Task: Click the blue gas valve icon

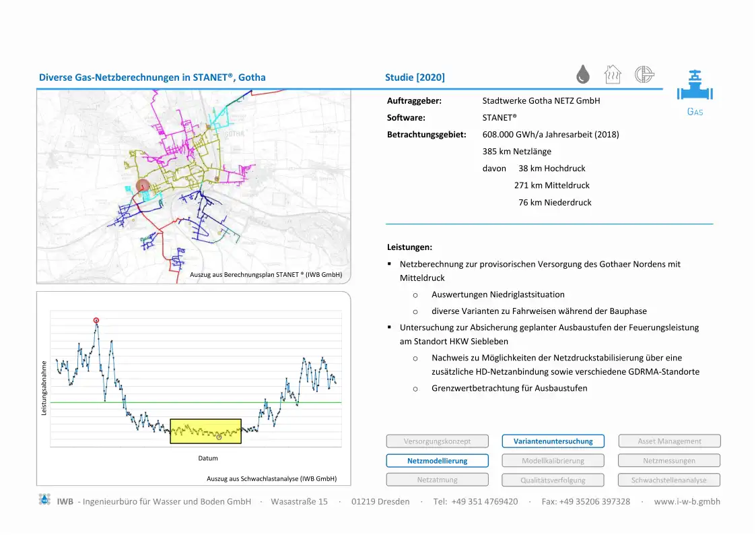Action: pyautogui.click(x=695, y=86)
